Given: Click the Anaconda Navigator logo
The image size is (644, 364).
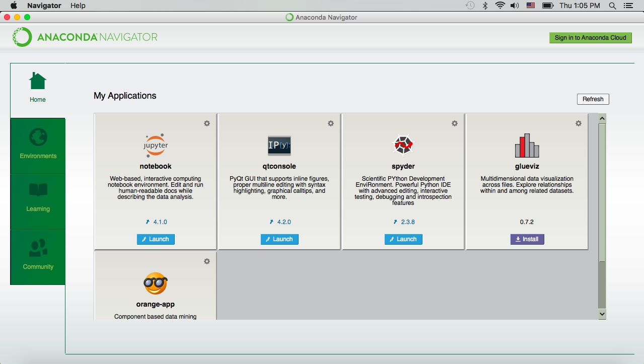Looking at the screenshot, I should click(85, 37).
